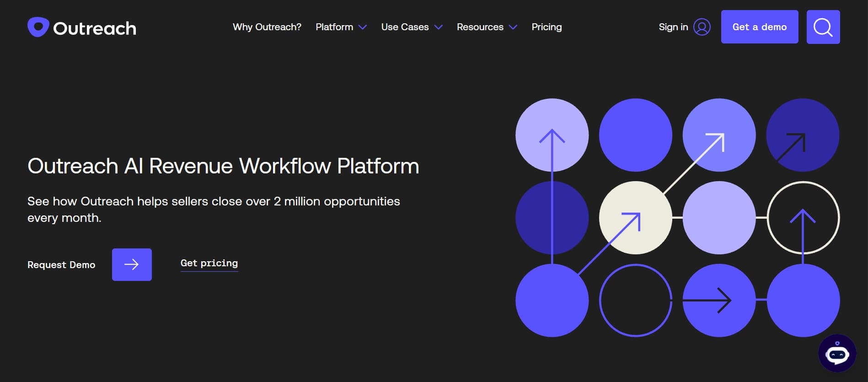
Task: Expand the Platform dropdown chevron
Action: pyautogui.click(x=363, y=27)
